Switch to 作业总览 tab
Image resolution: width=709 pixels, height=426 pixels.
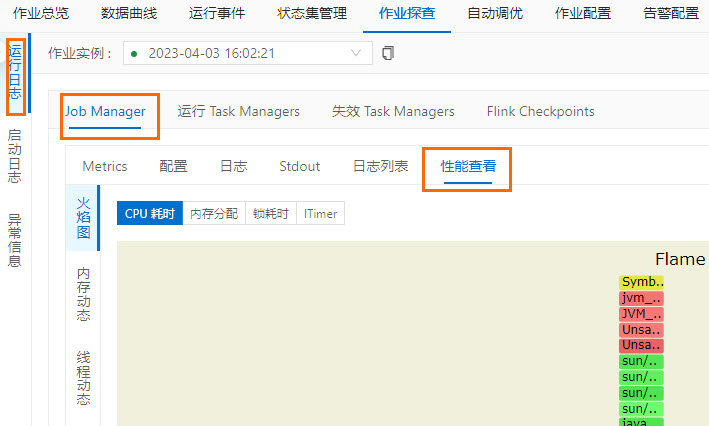pyautogui.click(x=41, y=14)
